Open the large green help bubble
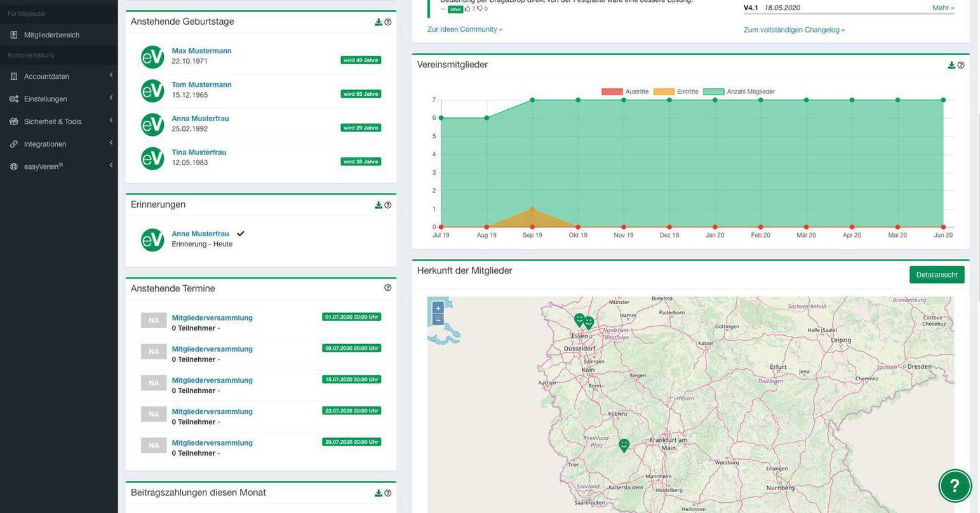 (x=955, y=486)
